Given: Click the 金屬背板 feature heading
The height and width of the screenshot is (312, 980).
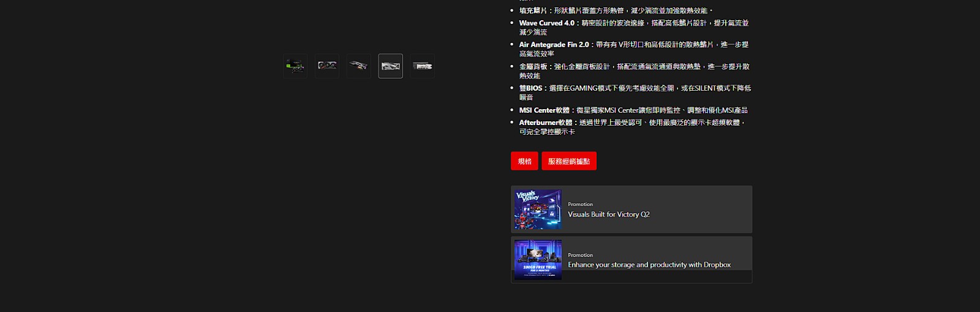Looking at the screenshot, I should tap(533, 66).
